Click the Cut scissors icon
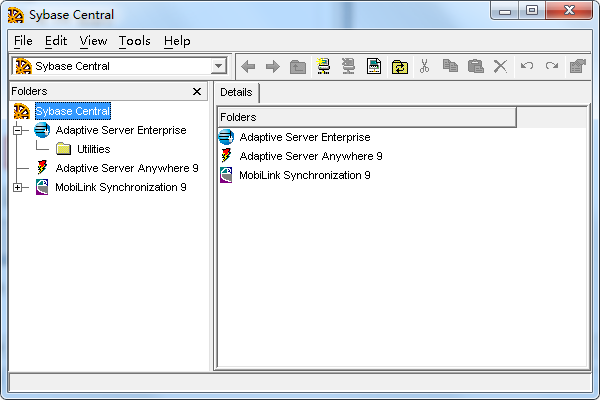 424,66
